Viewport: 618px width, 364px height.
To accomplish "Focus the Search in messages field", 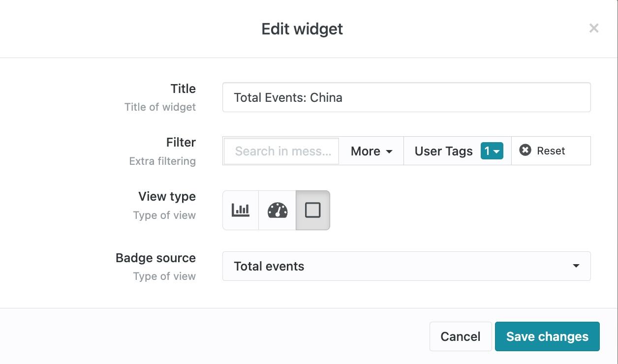I will pyautogui.click(x=281, y=151).
